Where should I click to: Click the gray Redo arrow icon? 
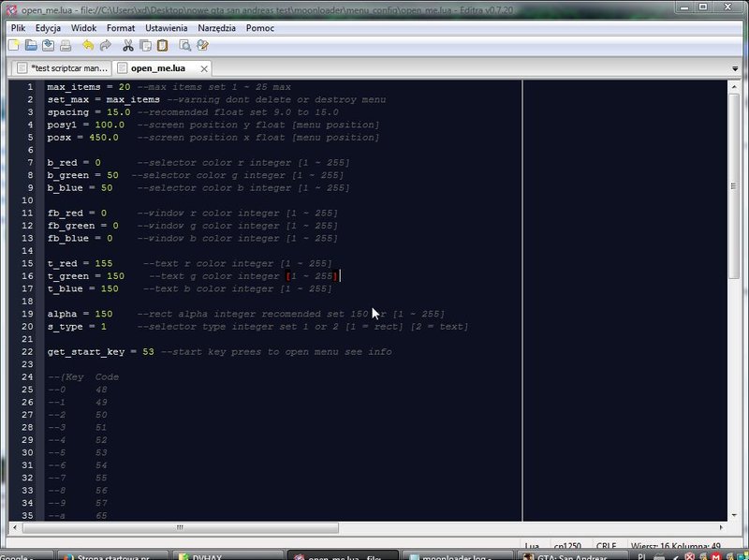pos(105,45)
